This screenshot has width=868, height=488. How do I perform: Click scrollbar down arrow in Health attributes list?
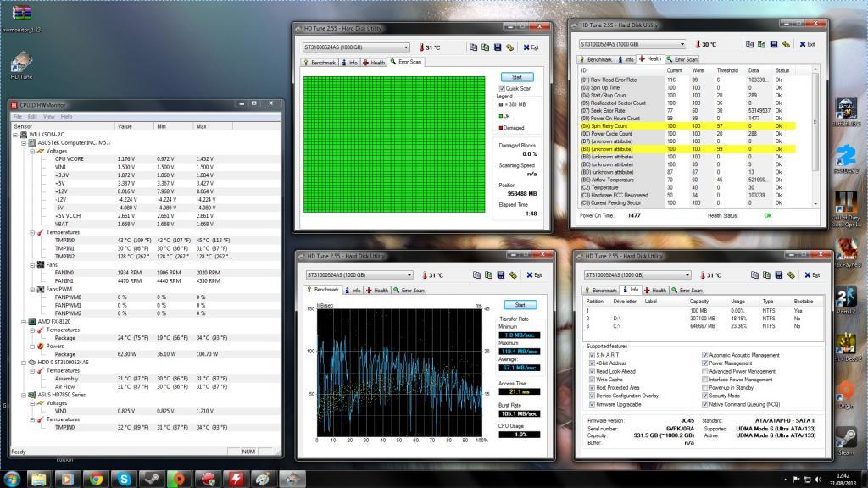pos(815,204)
